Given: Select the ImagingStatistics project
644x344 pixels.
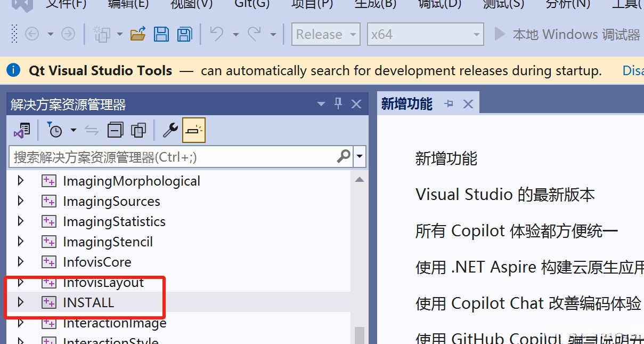Looking at the screenshot, I should pos(114,221).
